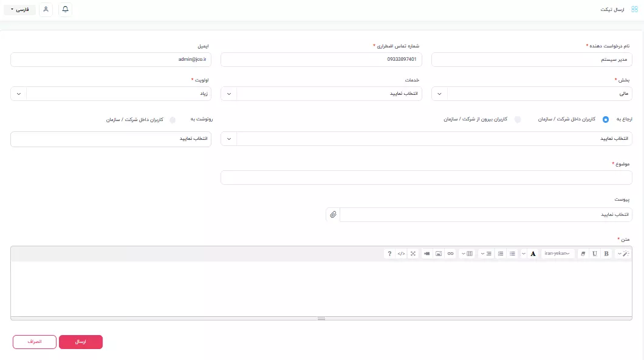Insert video using the editor toolbar
The image size is (644, 360).
tap(426, 254)
